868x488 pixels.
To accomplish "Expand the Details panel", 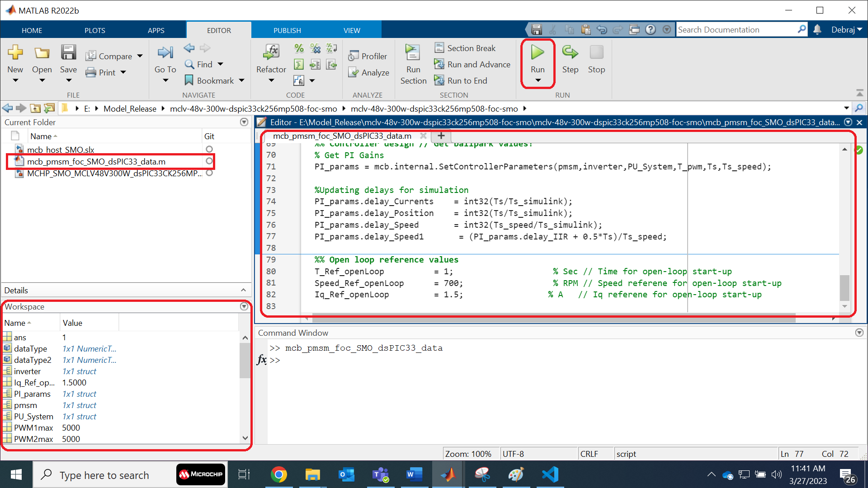I will tap(243, 290).
